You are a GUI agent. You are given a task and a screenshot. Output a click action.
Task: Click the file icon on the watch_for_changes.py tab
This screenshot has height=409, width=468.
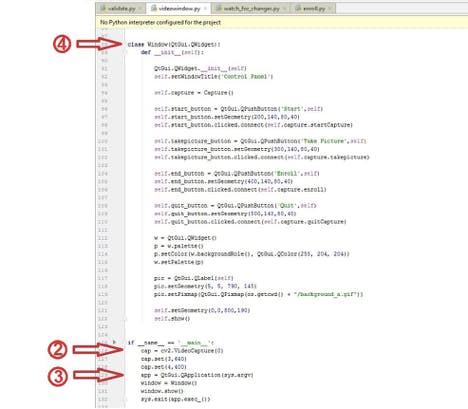tap(219, 8)
